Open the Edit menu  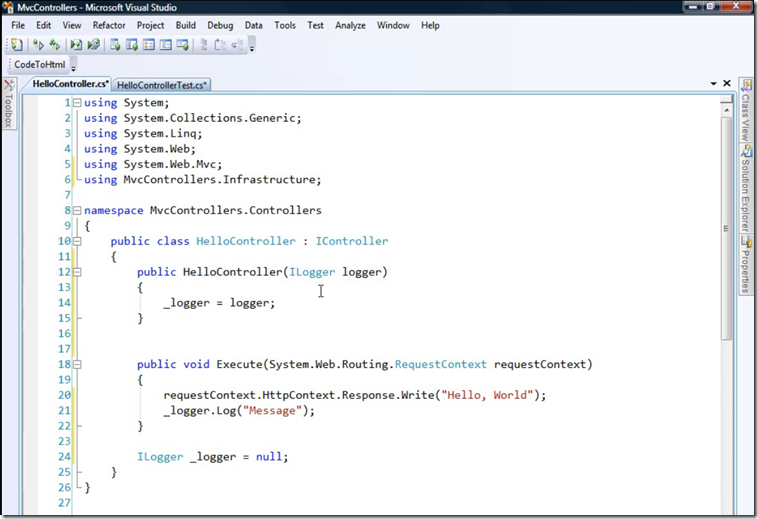(44, 25)
